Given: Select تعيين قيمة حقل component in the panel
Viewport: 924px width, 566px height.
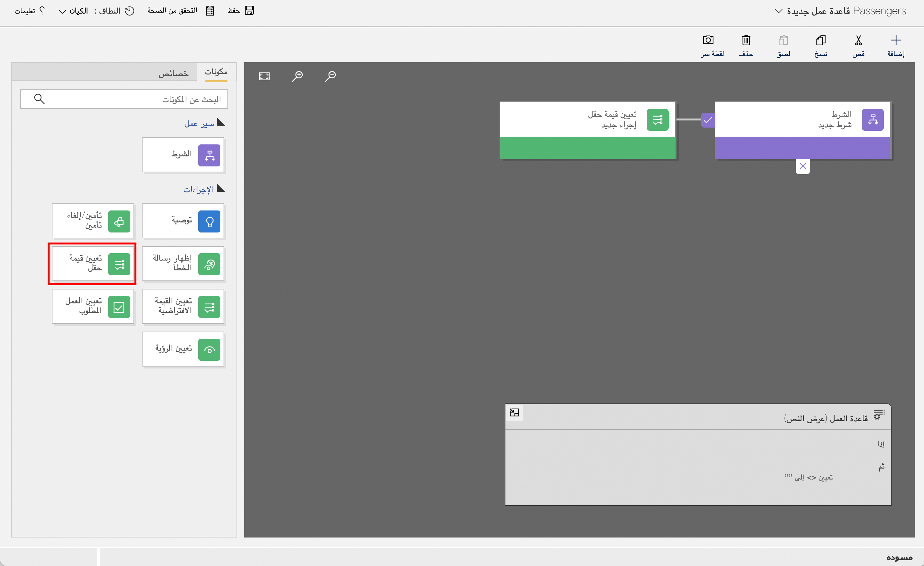Looking at the screenshot, I should [x=93, y=264].
